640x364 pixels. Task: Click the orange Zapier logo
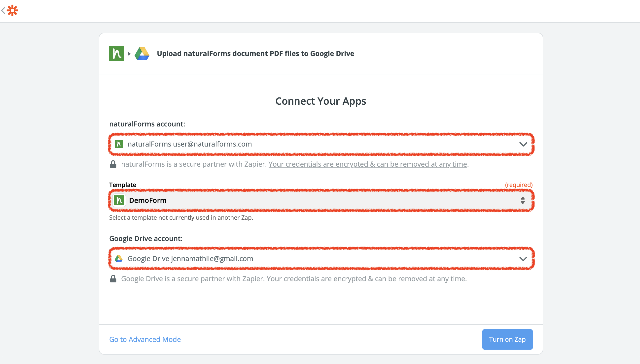12,10
